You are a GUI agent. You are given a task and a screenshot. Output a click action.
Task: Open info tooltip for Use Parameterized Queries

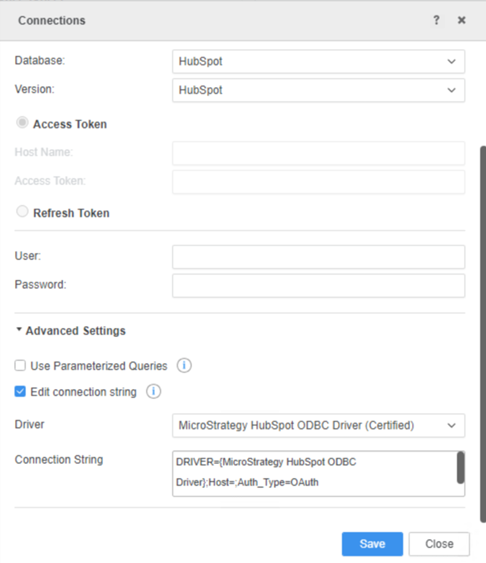(x=184, y=366)
